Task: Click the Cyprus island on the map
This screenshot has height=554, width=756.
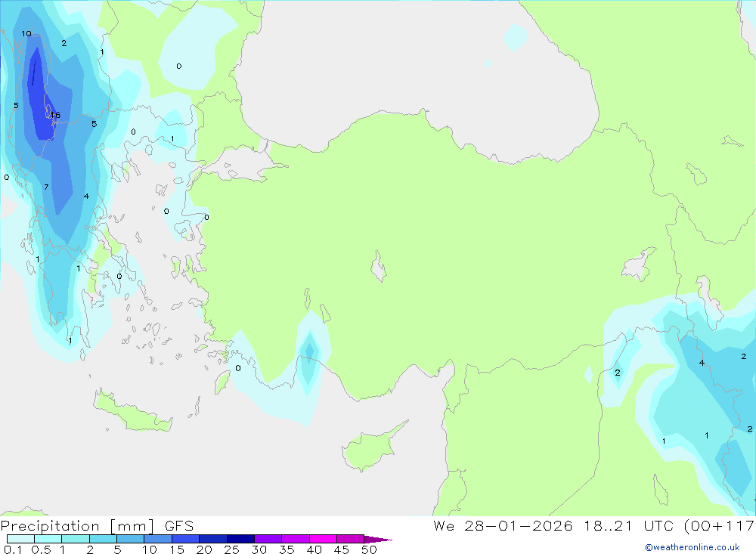Action: pos(373,448)
